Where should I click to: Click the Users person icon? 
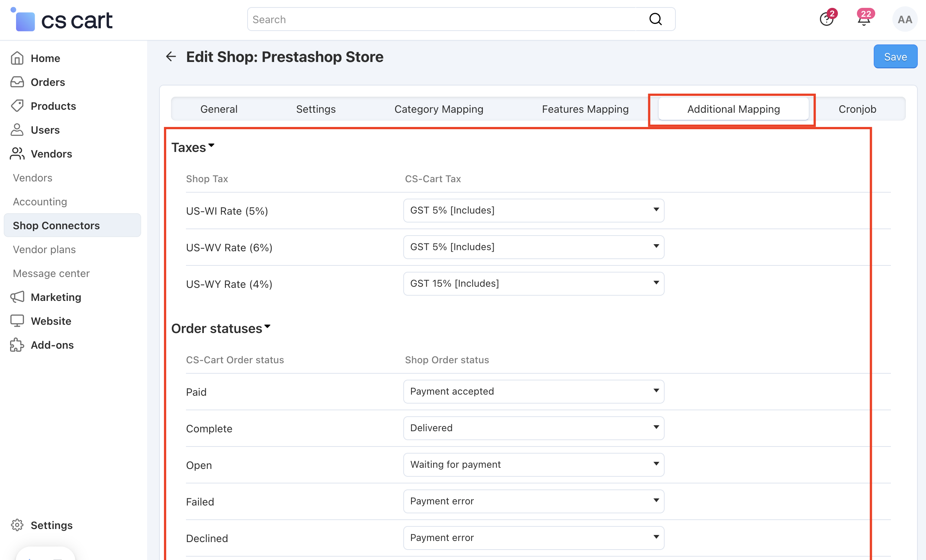17,130
